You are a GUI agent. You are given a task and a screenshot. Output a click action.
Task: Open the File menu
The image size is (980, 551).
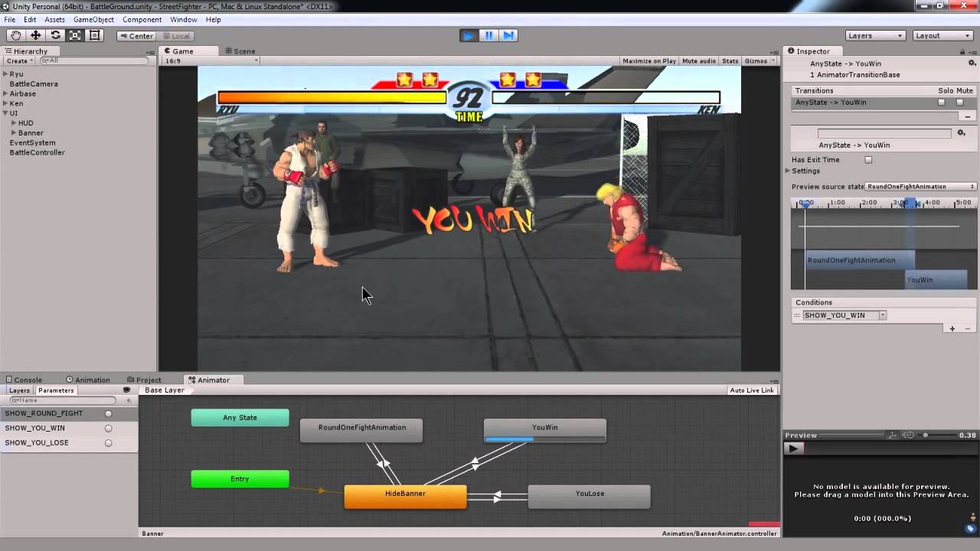[9, 20]
